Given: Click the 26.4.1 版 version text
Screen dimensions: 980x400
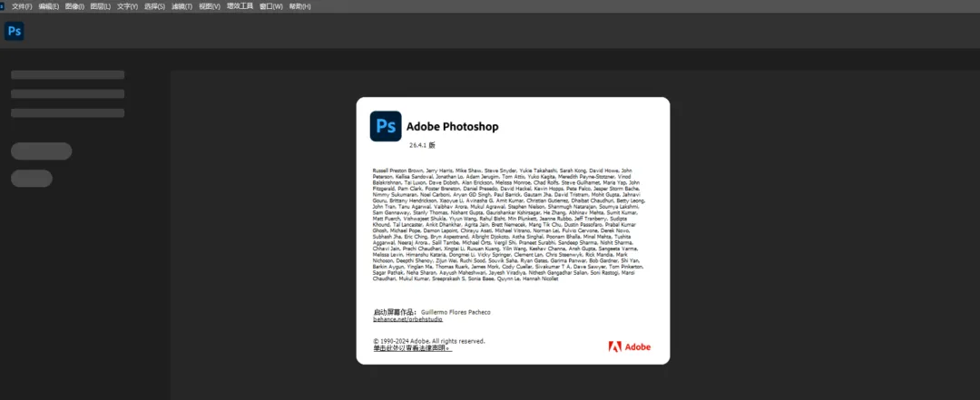Looking at the screenshot, I should pyautogui.click(x=423, y=145).
